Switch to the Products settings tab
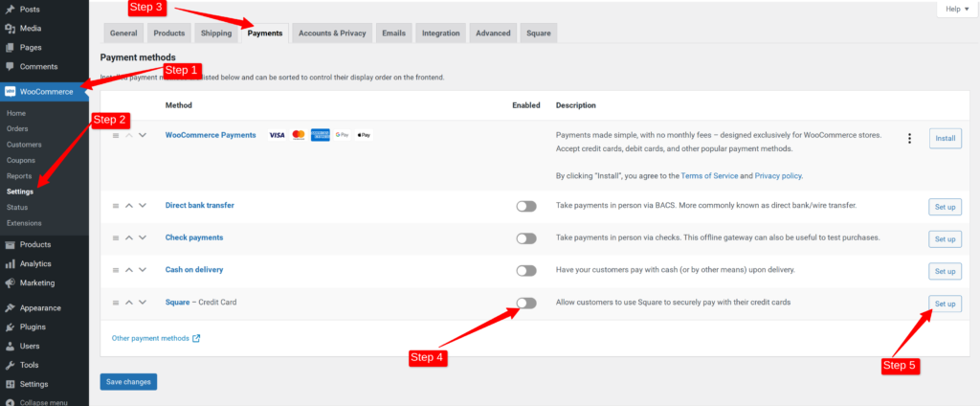Image resolution: width=980 pixels, height=406 pixels. coord(168,34)
